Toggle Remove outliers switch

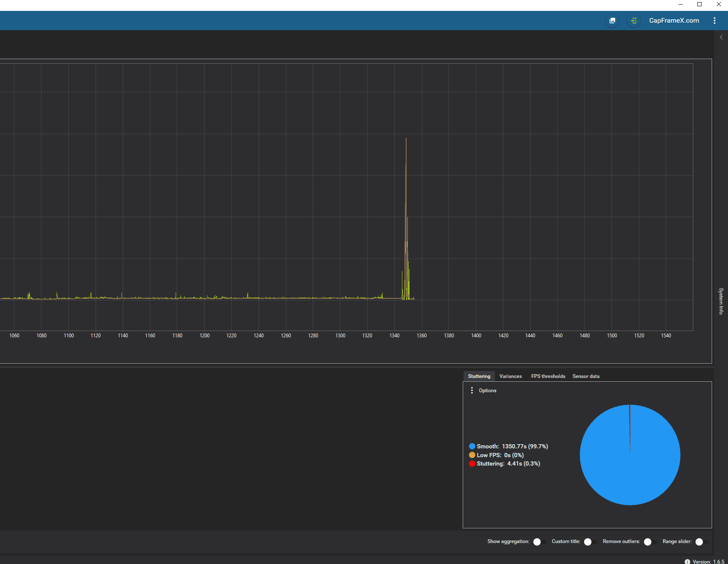click(x=650, y=542)
